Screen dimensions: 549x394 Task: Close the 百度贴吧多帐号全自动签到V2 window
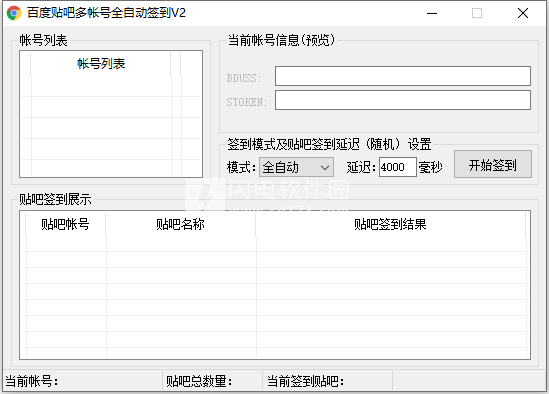[x=523, y=13]
